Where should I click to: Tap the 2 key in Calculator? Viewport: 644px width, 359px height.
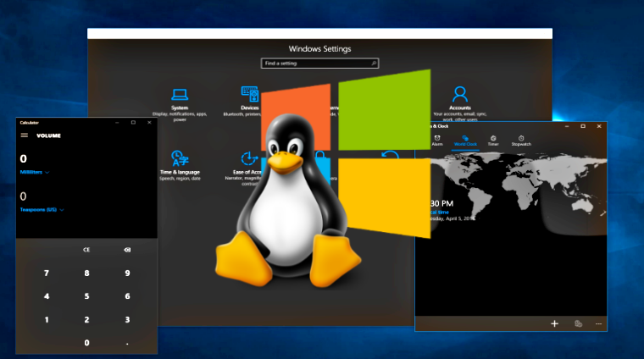[x=86, y=319]
